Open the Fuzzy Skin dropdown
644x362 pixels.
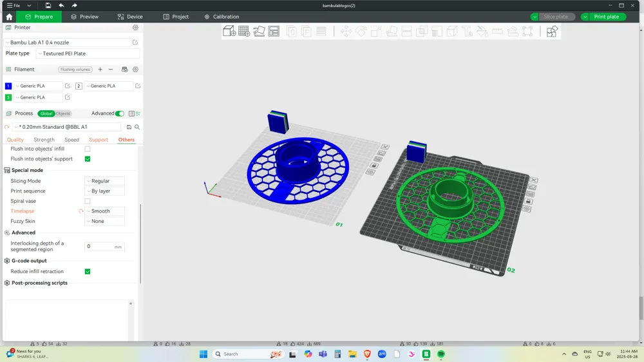tap(104, 221)
